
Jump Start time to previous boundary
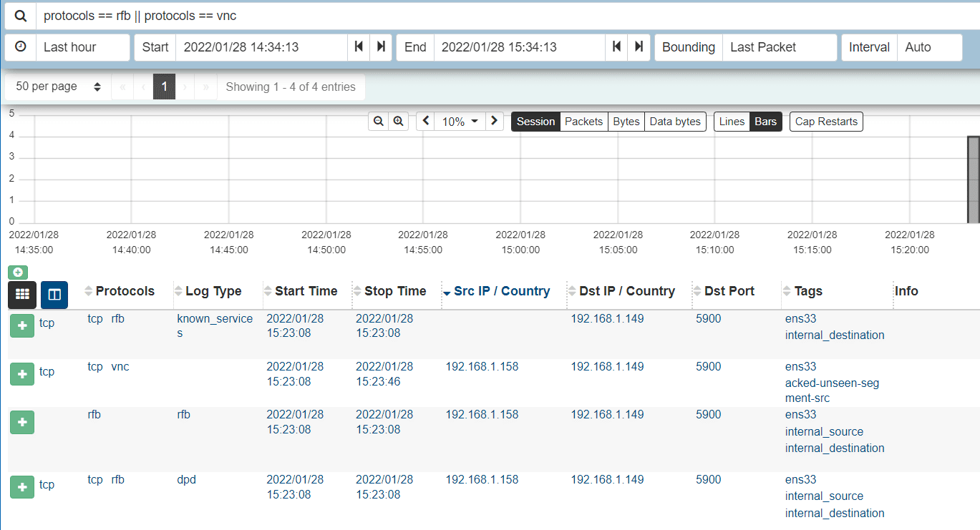pos(359,47)
